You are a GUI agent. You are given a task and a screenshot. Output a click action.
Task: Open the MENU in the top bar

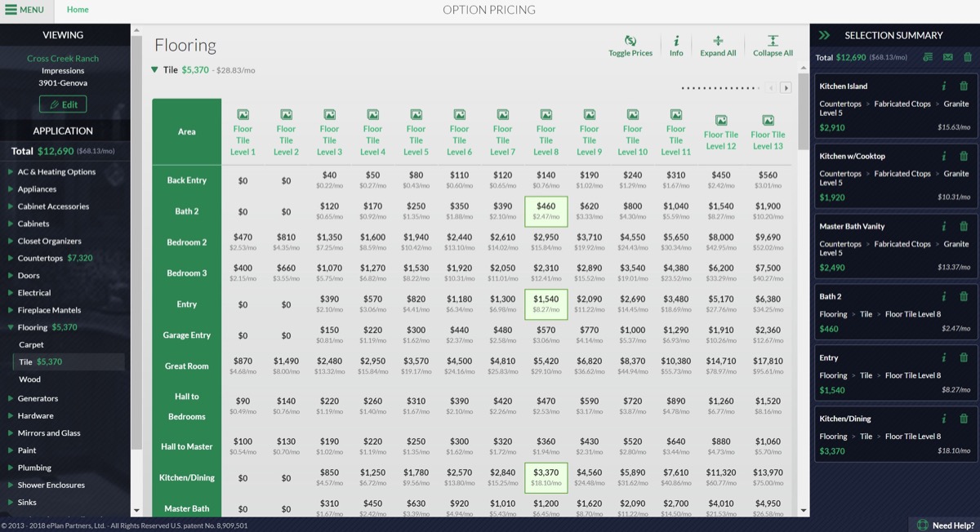(25, 10)
